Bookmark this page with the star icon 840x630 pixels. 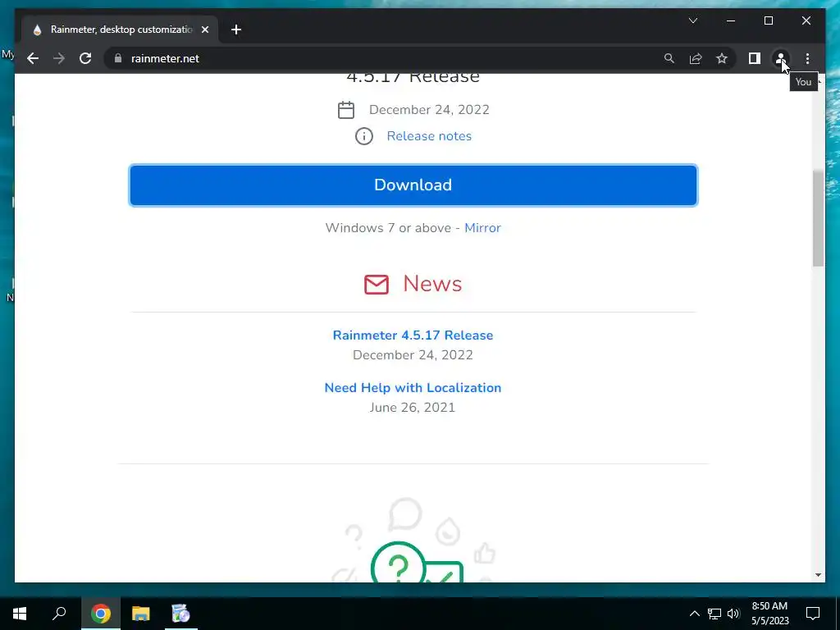click(x=722, y=58)
